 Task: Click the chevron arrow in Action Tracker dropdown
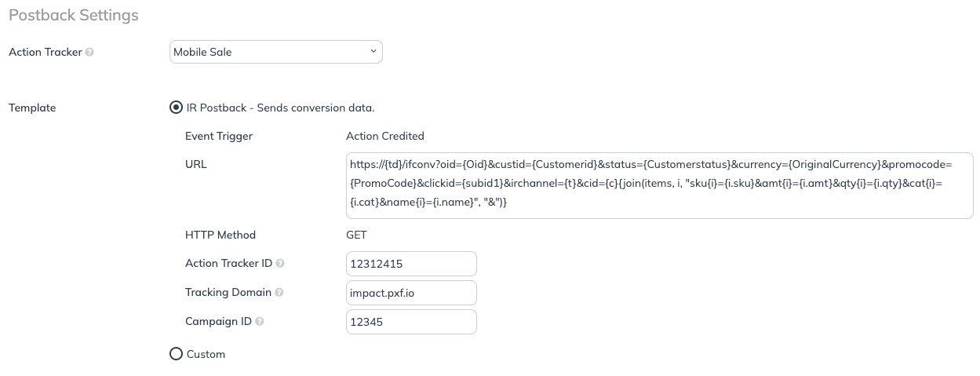click(373, 52)
